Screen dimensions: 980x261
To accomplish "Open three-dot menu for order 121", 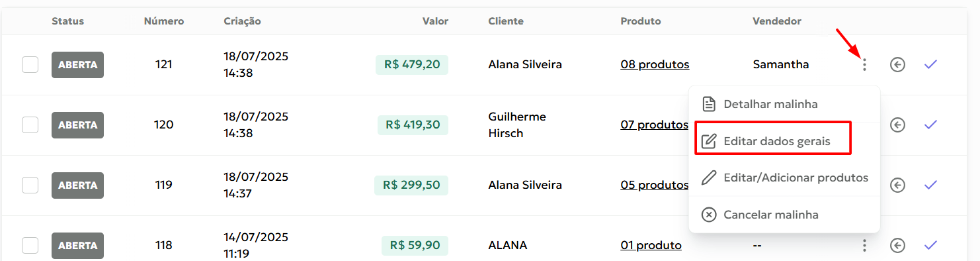I will [864, 65].
